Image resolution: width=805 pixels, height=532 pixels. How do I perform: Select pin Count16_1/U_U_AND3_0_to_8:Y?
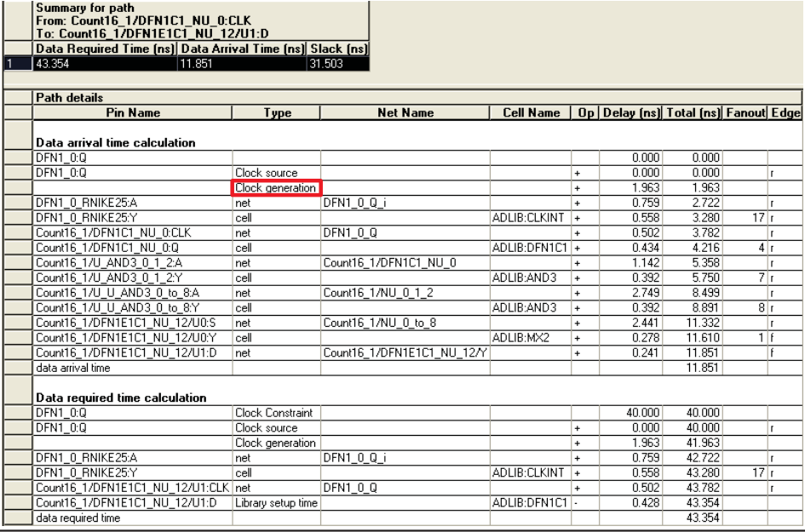133,308
